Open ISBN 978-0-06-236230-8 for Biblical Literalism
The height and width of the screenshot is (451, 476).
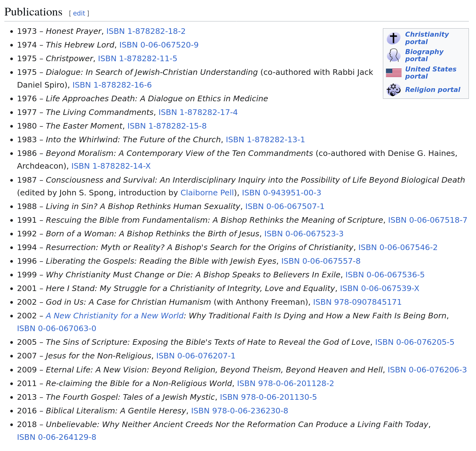(x=240, y=411)
